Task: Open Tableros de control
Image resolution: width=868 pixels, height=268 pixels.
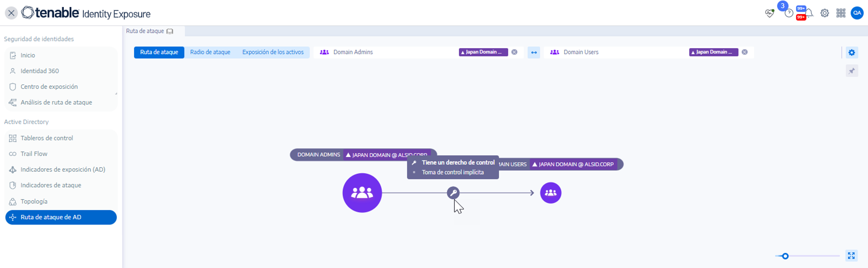Action: [61, 138]
